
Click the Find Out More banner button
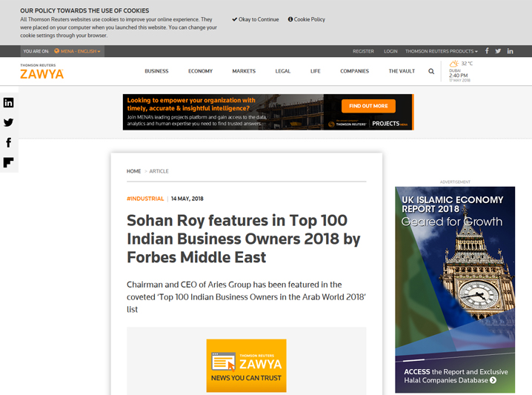pos(368,106)
